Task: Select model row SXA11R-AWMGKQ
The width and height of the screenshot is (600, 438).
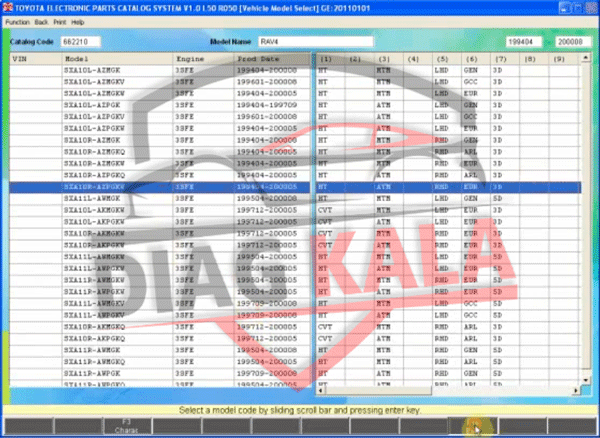Action: click(x=295, y=362)
